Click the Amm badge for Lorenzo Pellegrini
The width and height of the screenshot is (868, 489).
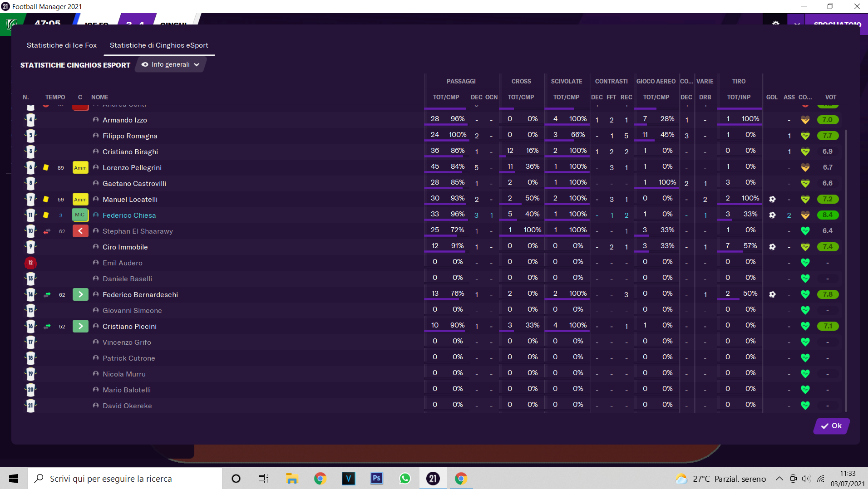80,168
